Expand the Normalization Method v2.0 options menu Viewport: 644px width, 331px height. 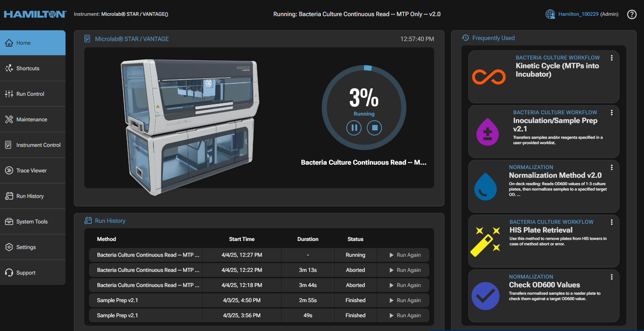click(611, 167)
